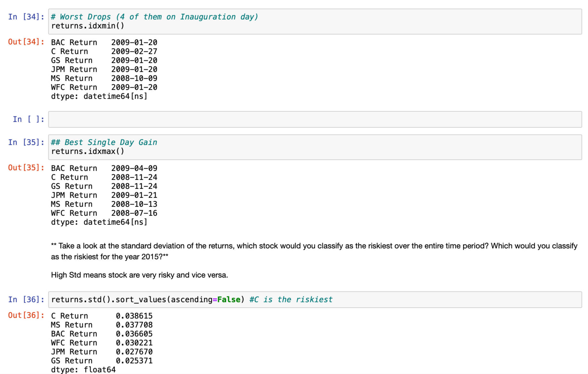Image resolution: width=588 pixels, height=374 pixels.
Task: Select the empty In [ ] prompt label
Action: point(28,119)
